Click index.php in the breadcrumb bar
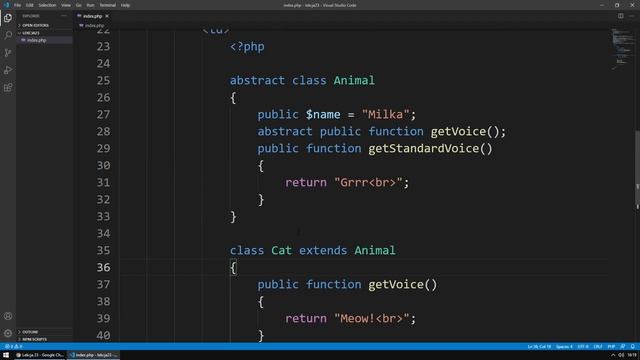 pyautogui.click(x=94, y=25)
